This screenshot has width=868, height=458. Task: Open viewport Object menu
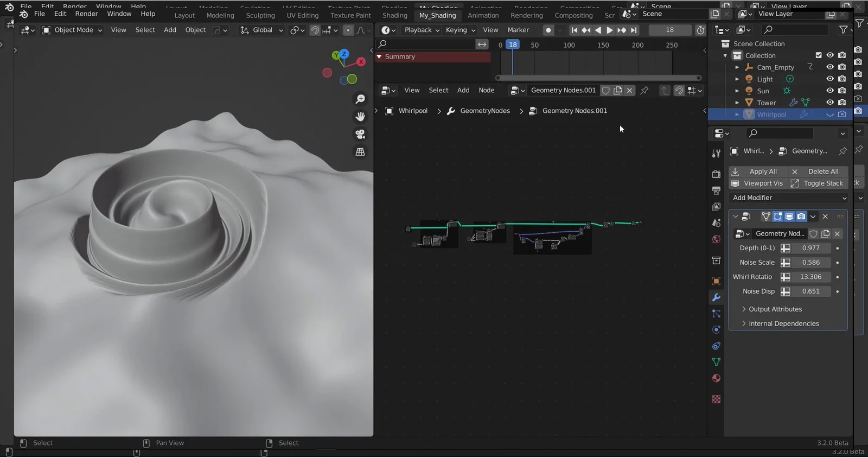(195, 30)
